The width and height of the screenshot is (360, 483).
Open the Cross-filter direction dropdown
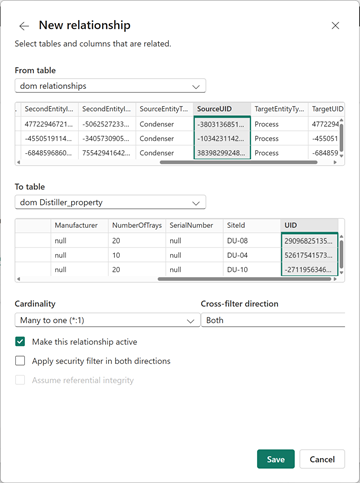click(273, 320)
